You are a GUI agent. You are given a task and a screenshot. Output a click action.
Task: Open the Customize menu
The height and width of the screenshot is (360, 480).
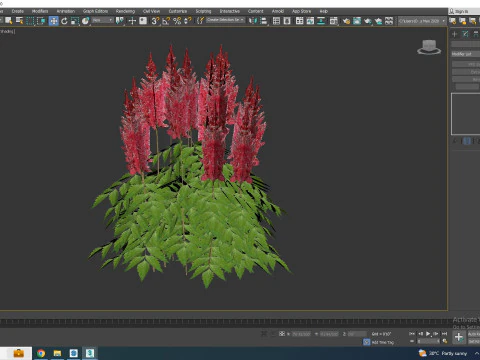178,11
